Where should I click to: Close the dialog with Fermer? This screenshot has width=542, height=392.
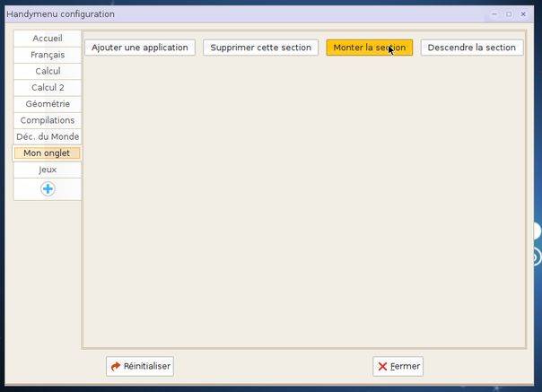(398, 366)
